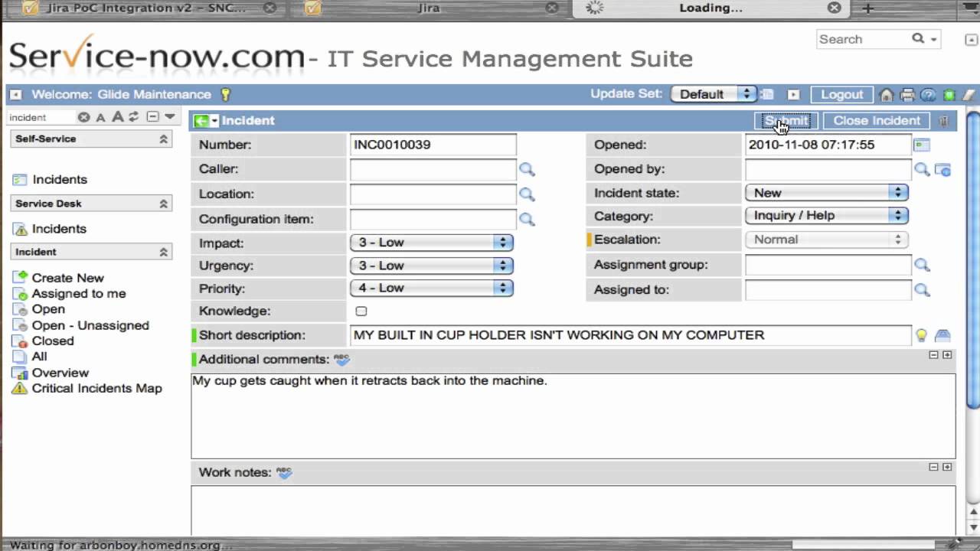Click into the Short description field
Viewport: 980px width, 551px height.
click(x=631, y=335)
